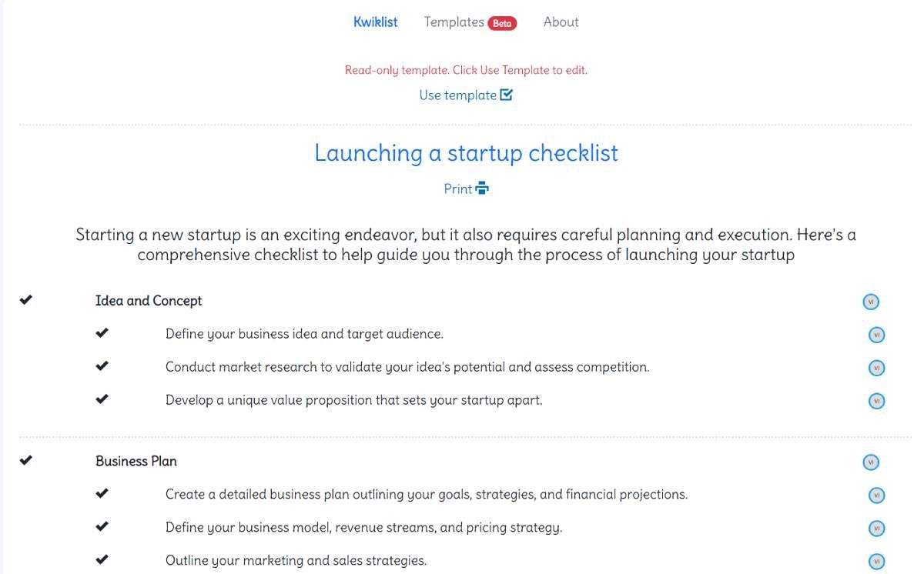Click the printer icon beside Print
The image size is (924, 574).
(482, 188)
